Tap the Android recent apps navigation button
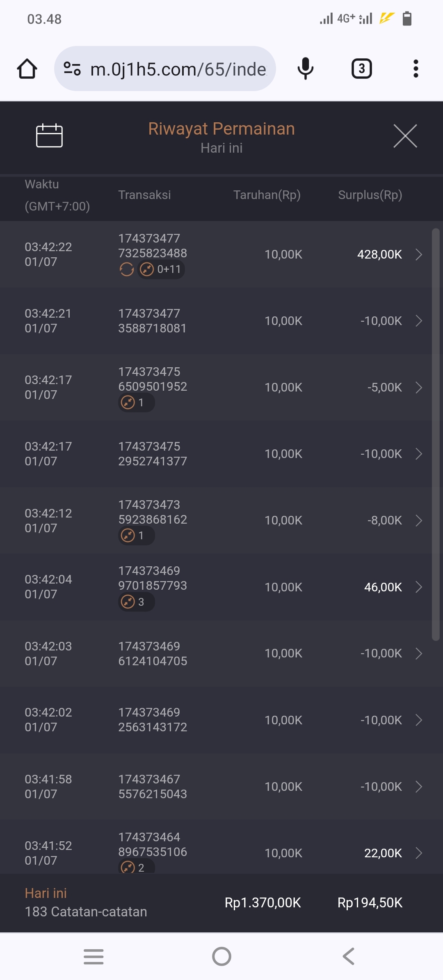Screen dimensions: 443x980 [x=94, y=957]
